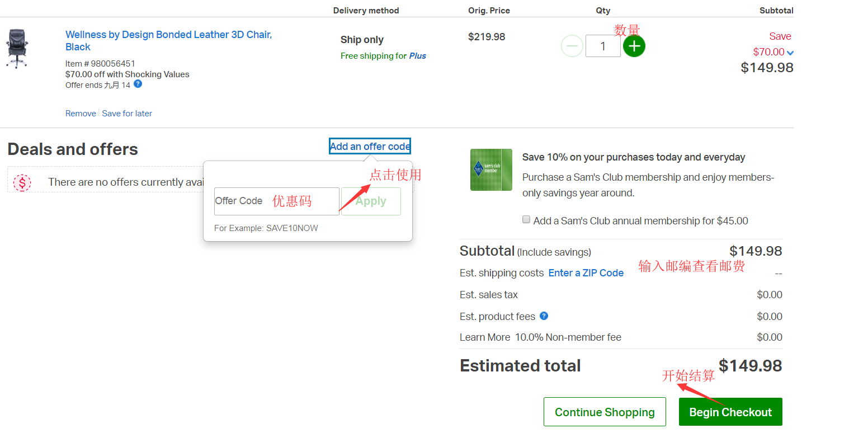Click the minus quantity button
Screen dimensions: 868x433
tap(572, 46)
